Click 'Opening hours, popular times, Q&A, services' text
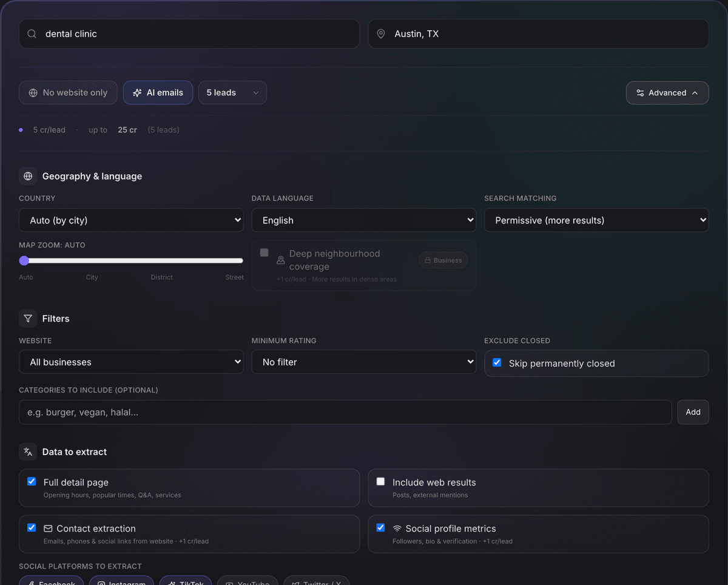728x585 pixels. (x=112, y=495)
